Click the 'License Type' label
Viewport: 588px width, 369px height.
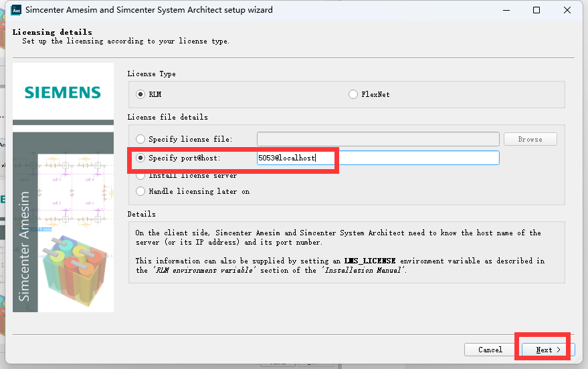[151, 74]
